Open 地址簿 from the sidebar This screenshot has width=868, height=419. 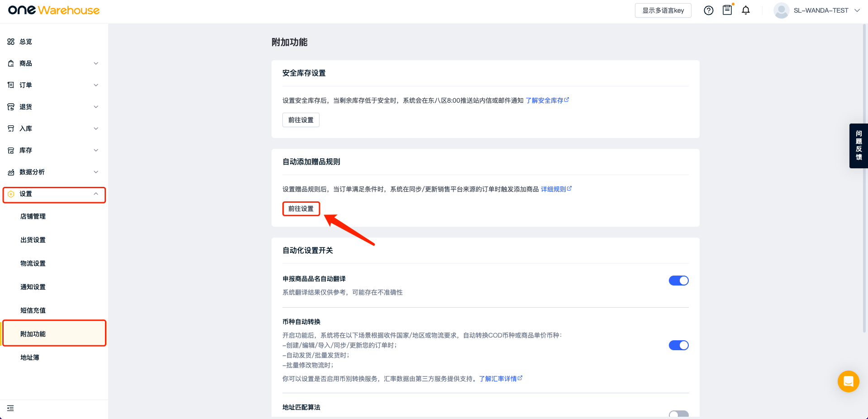[30, 357]
